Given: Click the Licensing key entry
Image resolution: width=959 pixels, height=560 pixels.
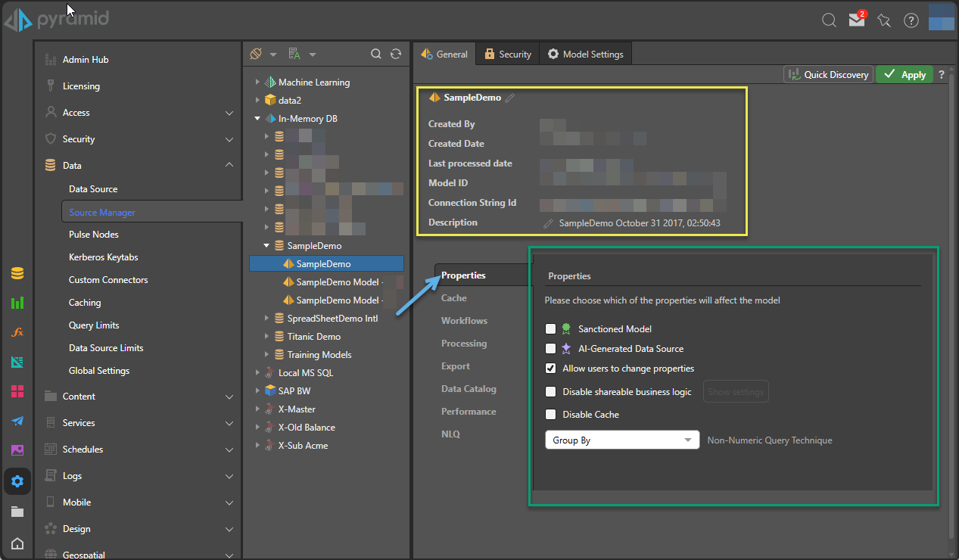Looking at the screenshot, I should click(51, 86).
